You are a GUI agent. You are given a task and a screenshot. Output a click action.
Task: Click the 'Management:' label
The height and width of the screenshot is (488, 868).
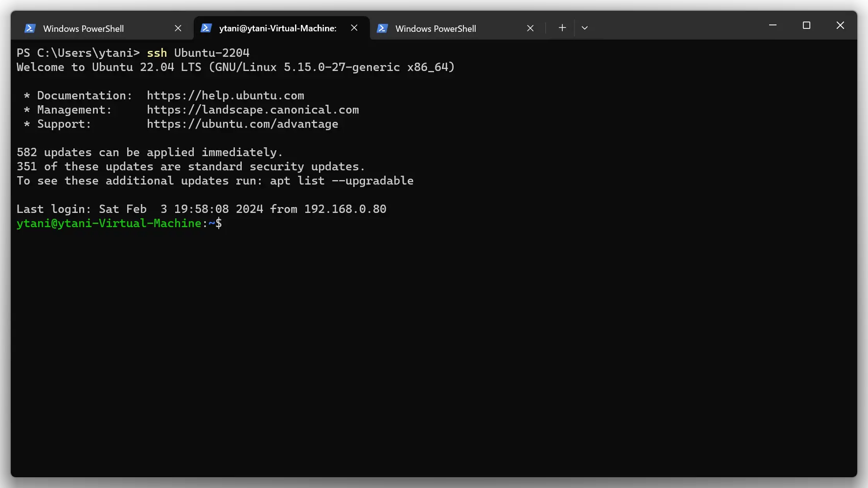[x=74, y=110]
